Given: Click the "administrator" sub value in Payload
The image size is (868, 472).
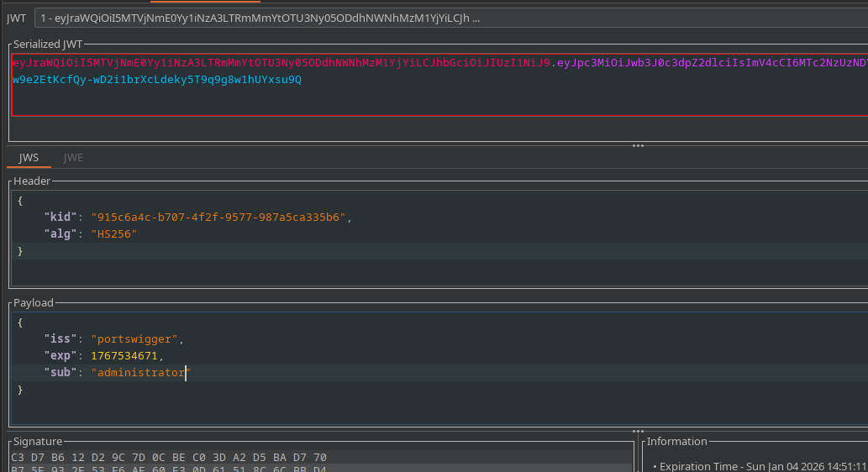Looking at the screenshot, I should pyautogui.click(x=140, y=373).
